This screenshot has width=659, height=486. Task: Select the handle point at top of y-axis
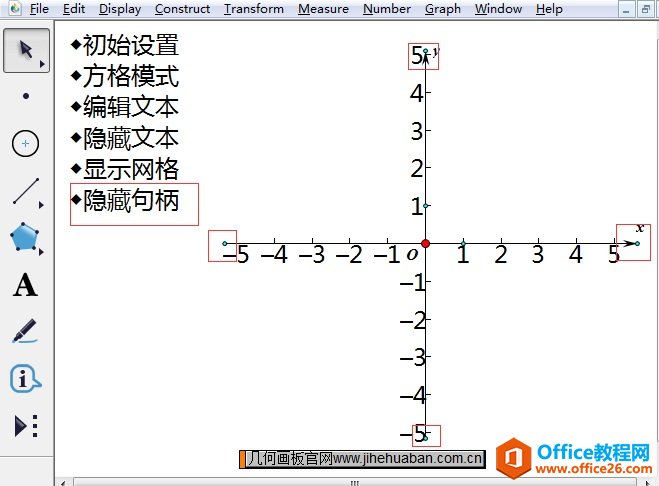pyautogui.click(x=425, y=51)
